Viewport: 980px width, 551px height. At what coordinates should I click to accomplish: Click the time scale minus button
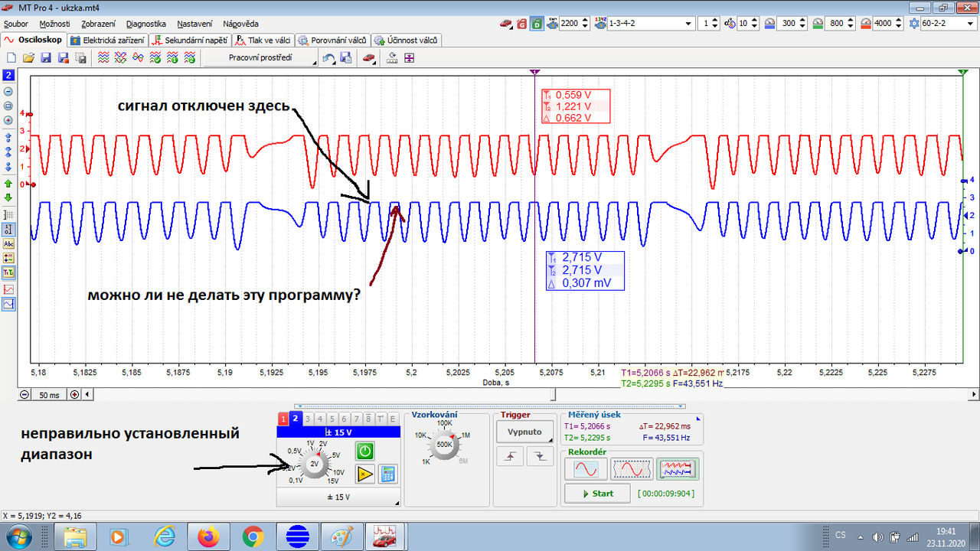24,395
